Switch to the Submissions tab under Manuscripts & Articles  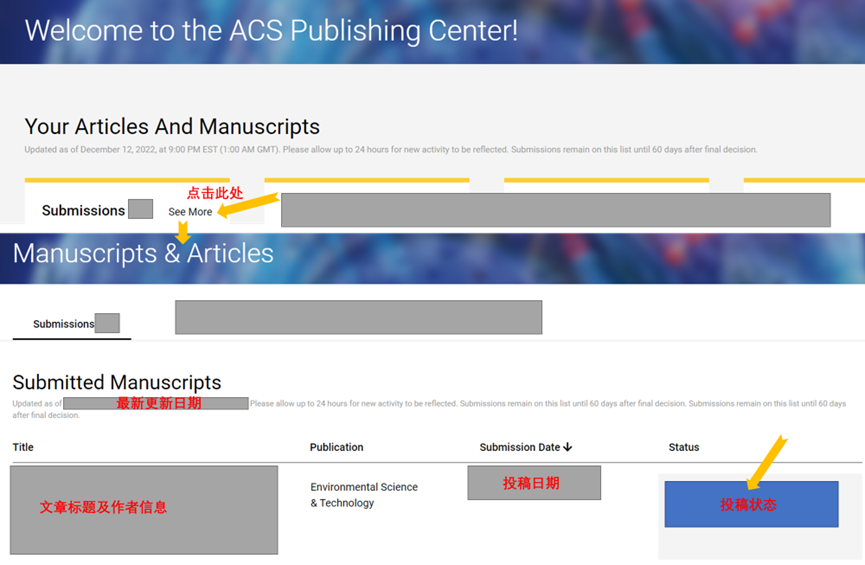click(x=63, y=324)
